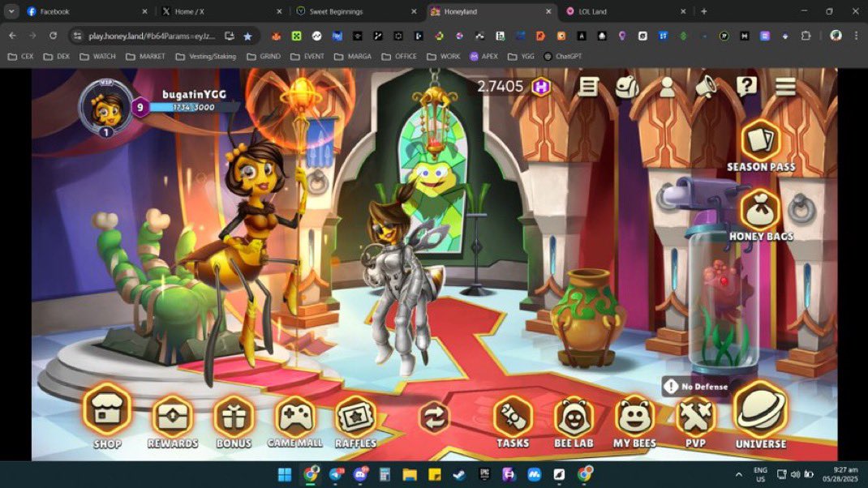Image resolution: width=868 pixels, height=488 pixels.
Task: Open the question mark help icon
Action: click(746, 86)
